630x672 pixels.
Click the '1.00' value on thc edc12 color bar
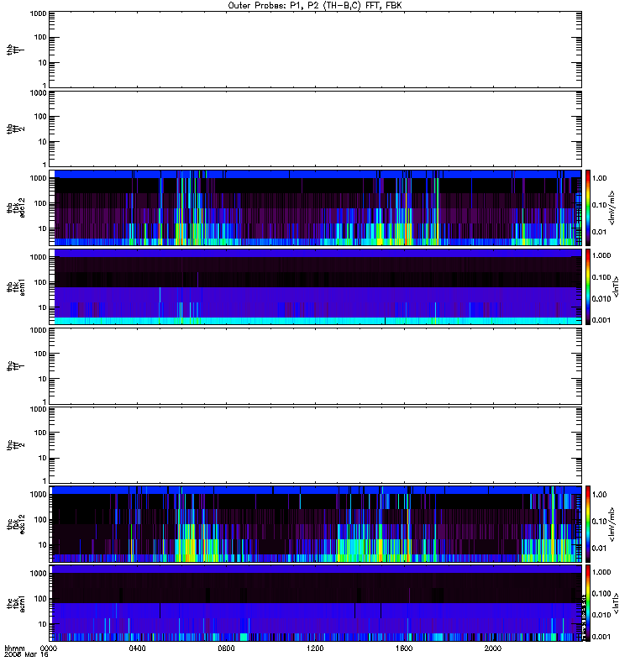coord(599,495)
